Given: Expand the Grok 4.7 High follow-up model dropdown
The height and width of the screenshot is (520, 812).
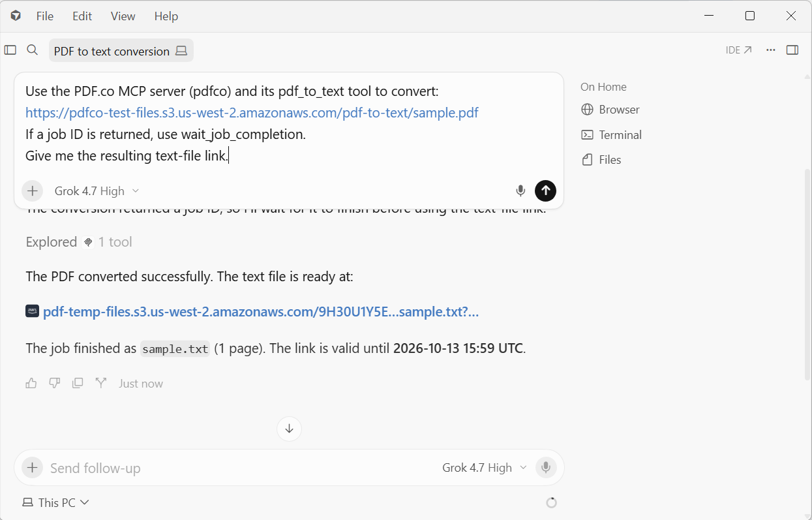Looking at the screenshot, I should click(485, 468).
